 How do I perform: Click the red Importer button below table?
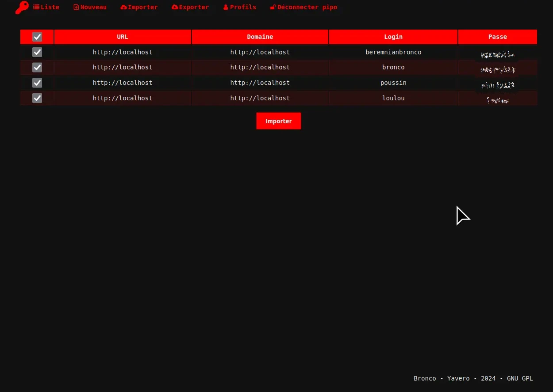(279, 121)
